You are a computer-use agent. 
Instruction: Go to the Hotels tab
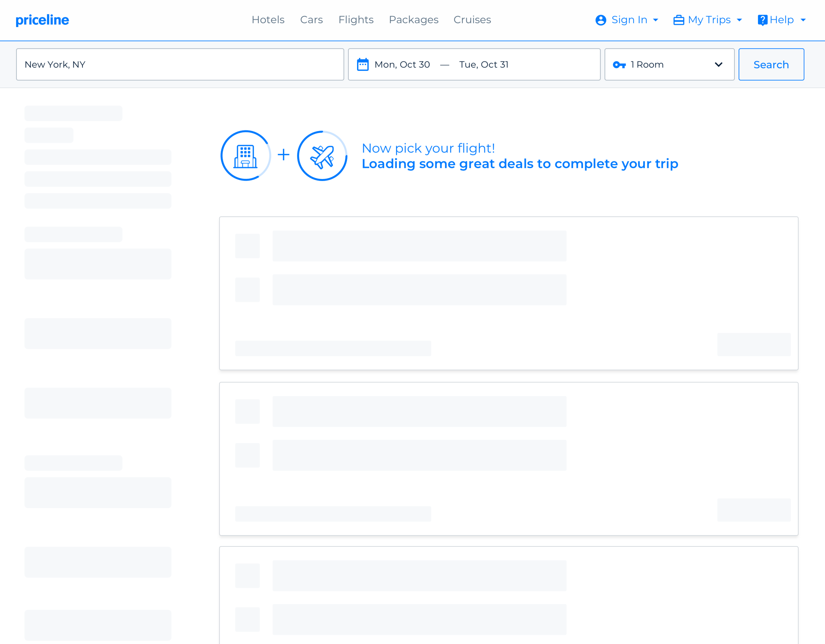(268, 20)
